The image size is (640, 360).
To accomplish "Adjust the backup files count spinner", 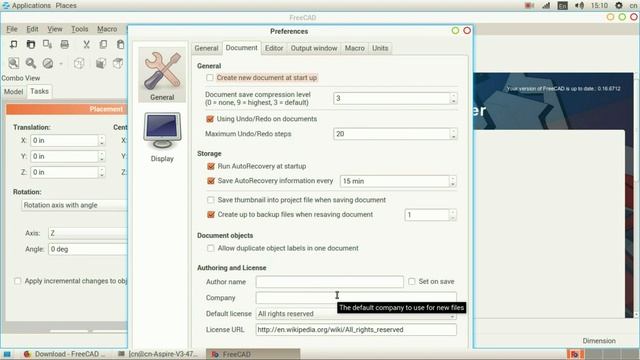I will pyautogui.click(x=453, y=215).
